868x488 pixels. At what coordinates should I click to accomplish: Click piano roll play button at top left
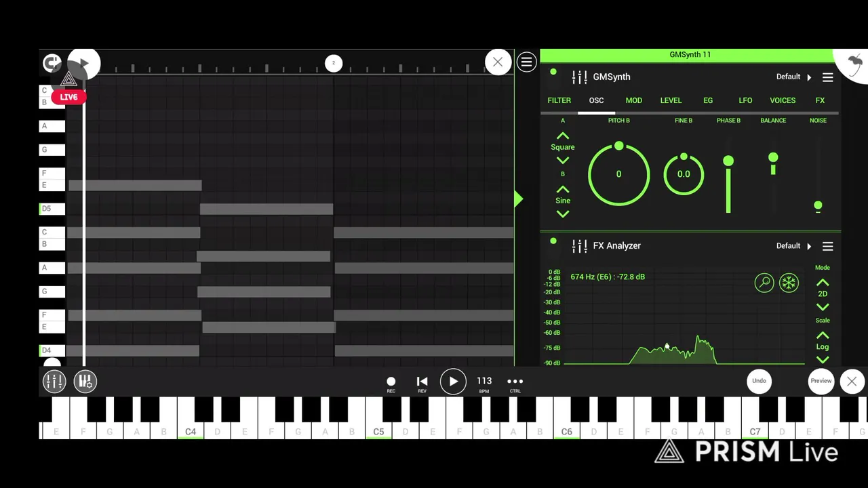coord(84,64)
